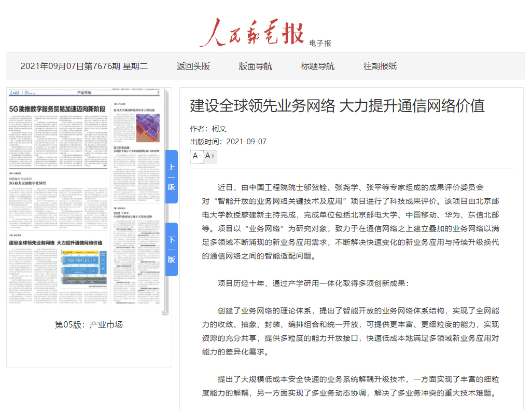Click 第05版：产业市场 page caption
This screenshot has width=532, height=410.
coord(89,325)
